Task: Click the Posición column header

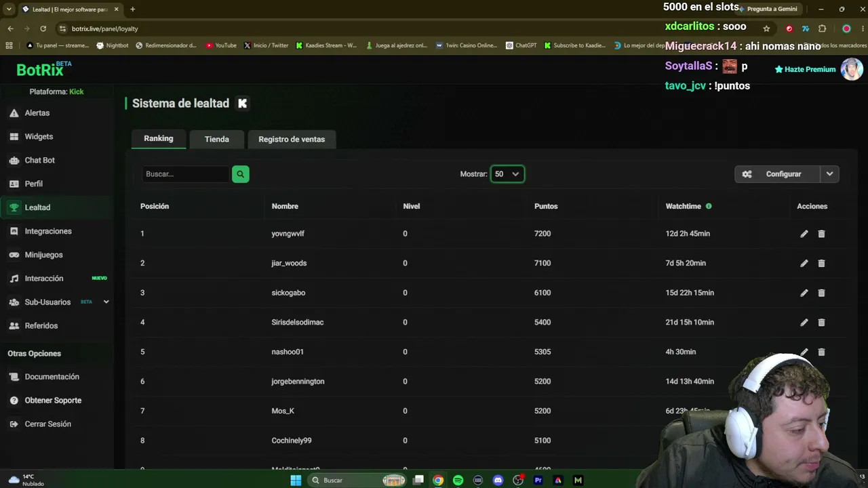Action: coord(155,206)
